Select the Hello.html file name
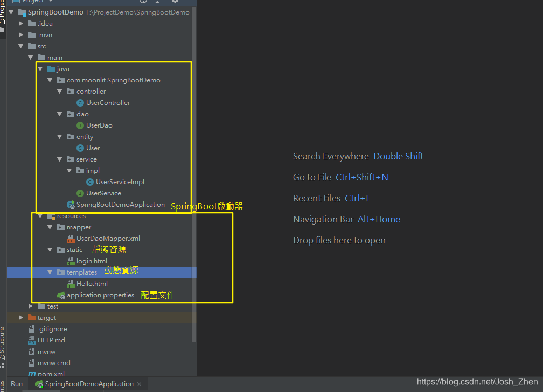Viewport: 543px width, 392px height. 92,284
